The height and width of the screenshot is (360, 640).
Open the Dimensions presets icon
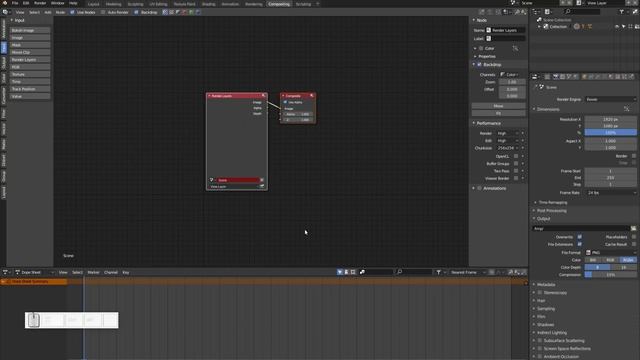pos(627,109)
